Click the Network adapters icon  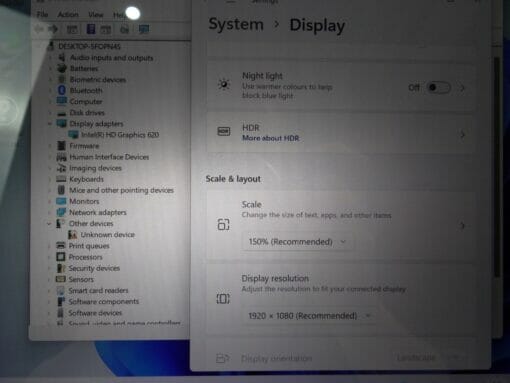pos(61,212)
